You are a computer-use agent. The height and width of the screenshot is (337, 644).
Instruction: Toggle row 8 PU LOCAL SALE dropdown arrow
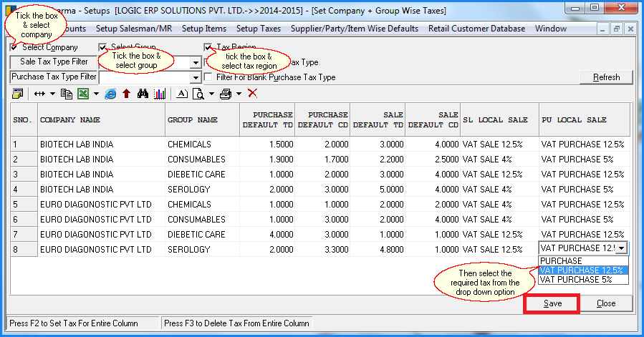tap(622, 248)
